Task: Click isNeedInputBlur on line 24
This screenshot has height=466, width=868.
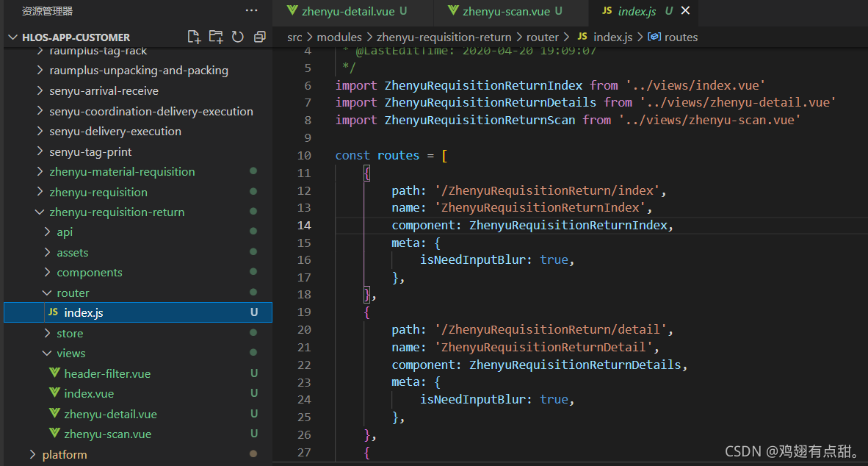Action: coord(472,400)
